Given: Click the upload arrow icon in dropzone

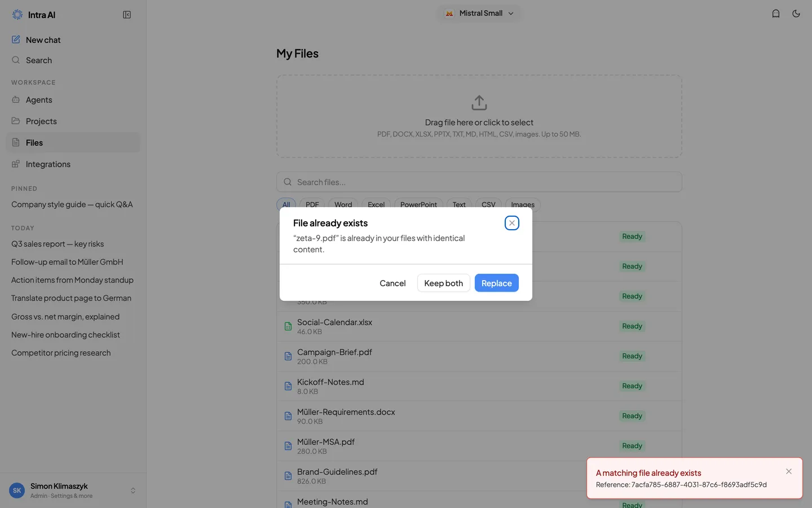Looking at the screenshot, I should point(479,103).
